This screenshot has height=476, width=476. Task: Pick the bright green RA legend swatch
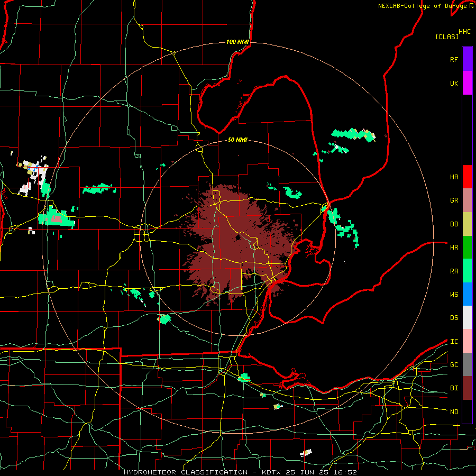pyautogui.click(x=467, y=271)
